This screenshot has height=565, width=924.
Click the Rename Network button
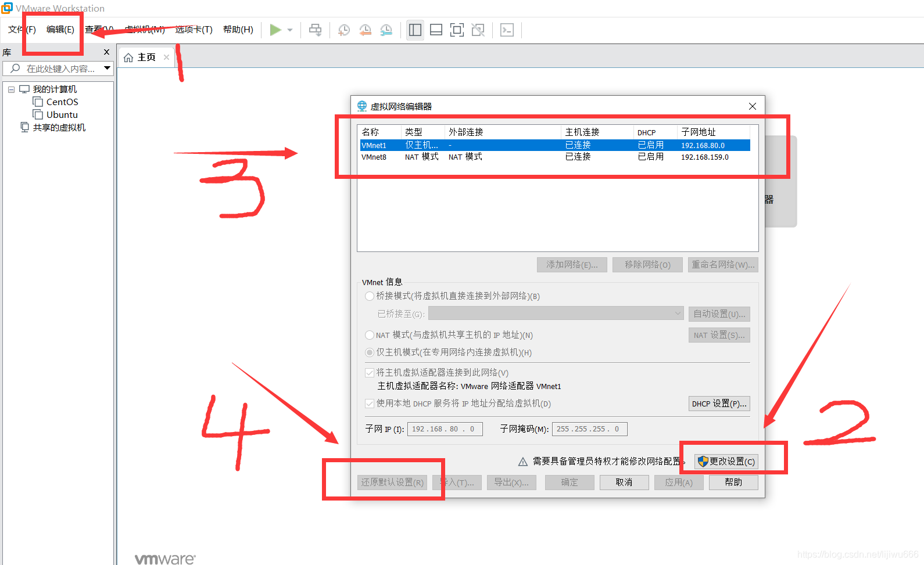click(723, 265)
